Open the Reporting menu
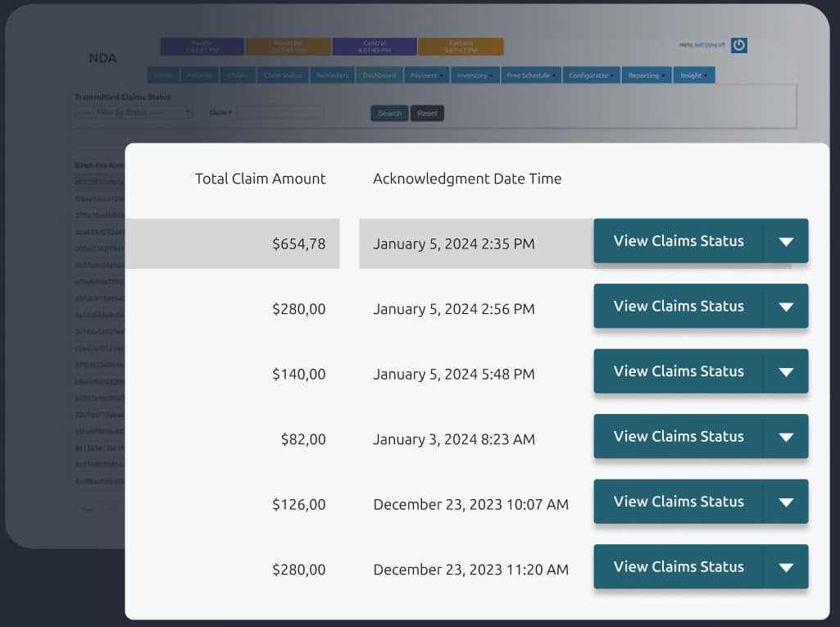 [x=646, y=75]
